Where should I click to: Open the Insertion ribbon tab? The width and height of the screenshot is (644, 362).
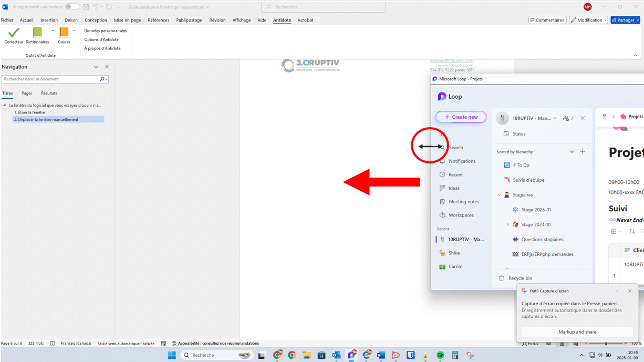click(49, 20)
